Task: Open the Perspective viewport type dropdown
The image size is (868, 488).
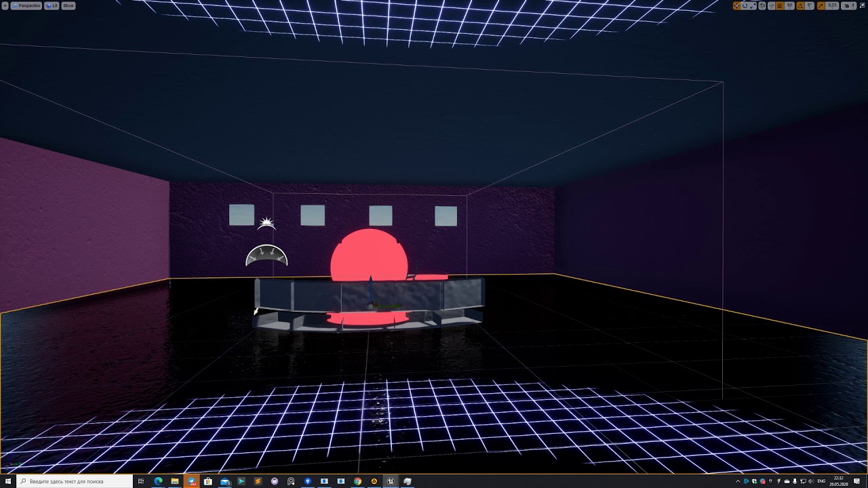Action: (26, 5)
